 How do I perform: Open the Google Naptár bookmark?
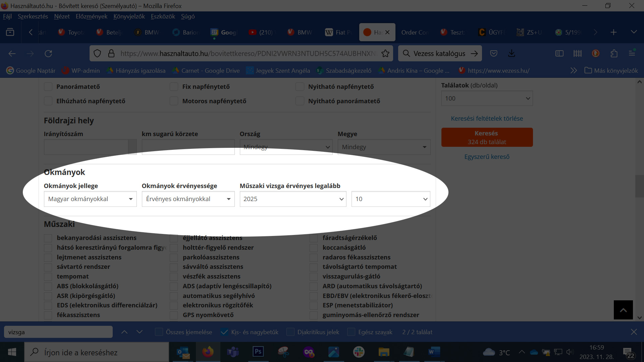pyautogui.click(x=31, y=70)
